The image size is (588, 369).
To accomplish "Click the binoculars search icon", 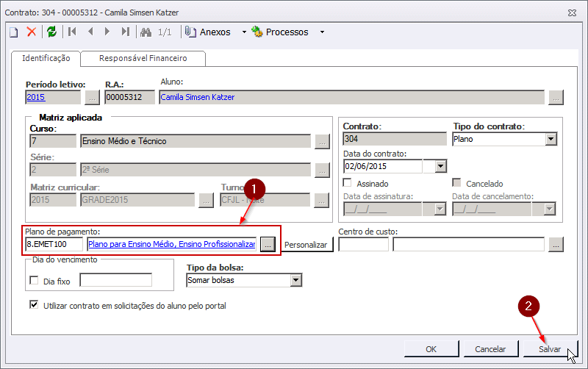I will pyautogui.click(x=146, y=32).
